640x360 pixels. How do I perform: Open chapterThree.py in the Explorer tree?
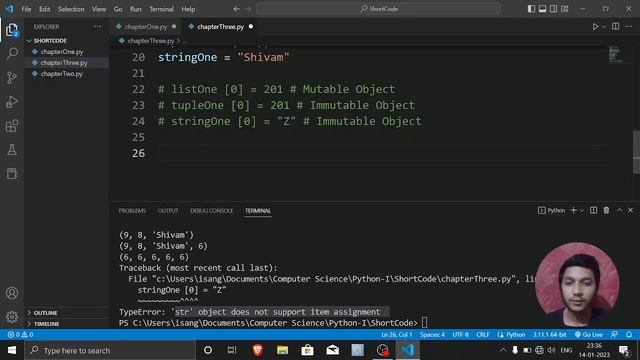click(x=64, y=63)
